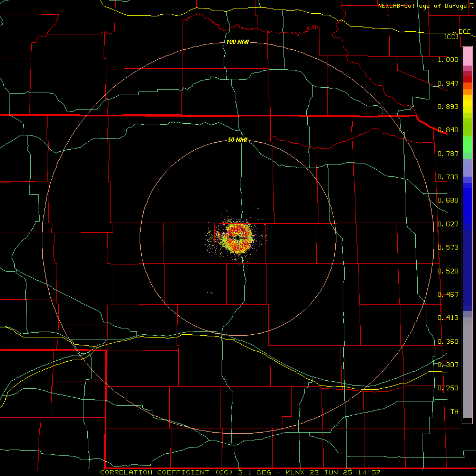Screen dimensions: 476x476
Task: Click the 0.893 colorbar value
Action: (448, 106)
